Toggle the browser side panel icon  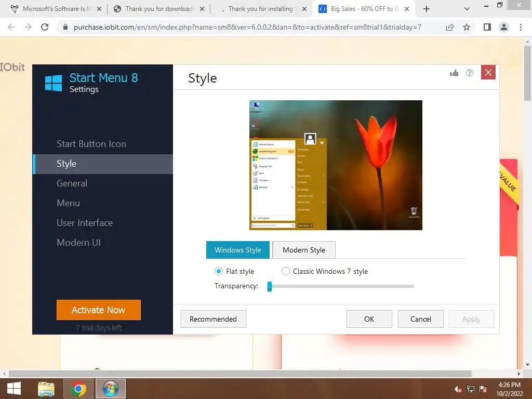(487, 27)
